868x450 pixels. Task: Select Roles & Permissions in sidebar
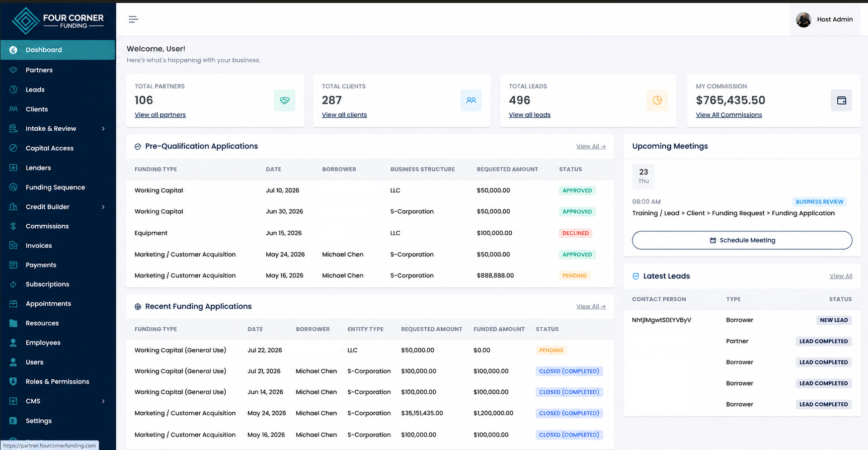58,381
